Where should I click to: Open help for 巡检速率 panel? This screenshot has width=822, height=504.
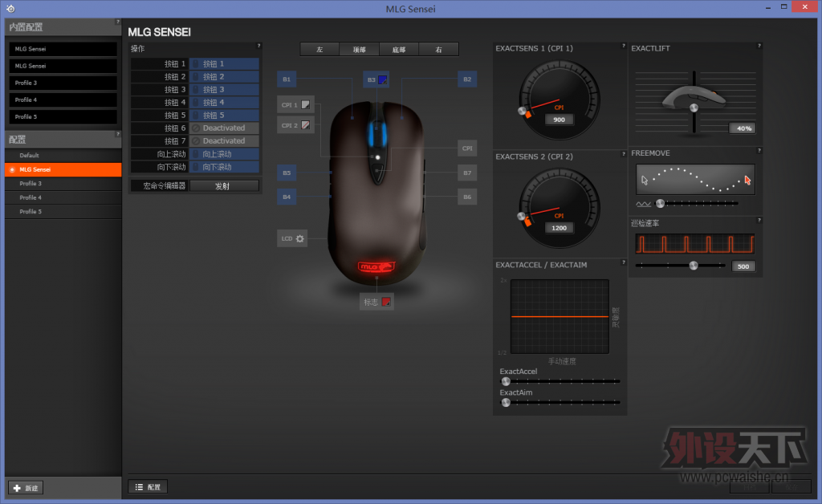759,221
